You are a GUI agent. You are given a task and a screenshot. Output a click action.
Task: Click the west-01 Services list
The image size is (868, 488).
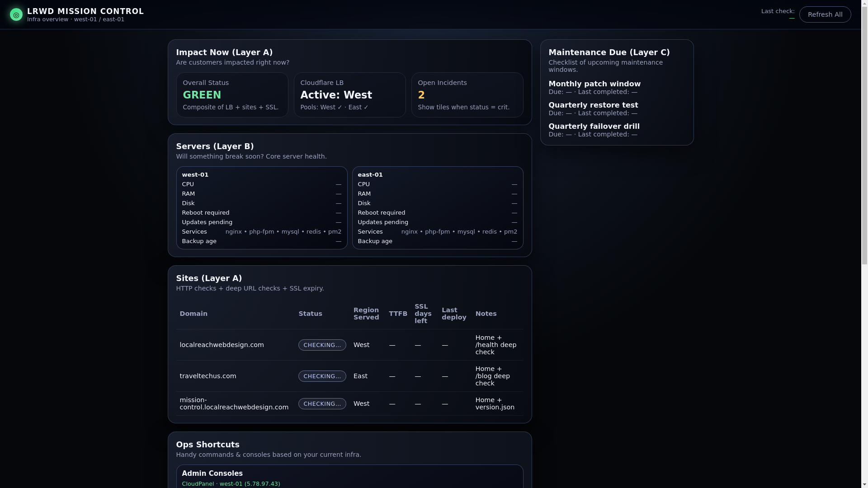pyautogui.click(x=283, y=232)
